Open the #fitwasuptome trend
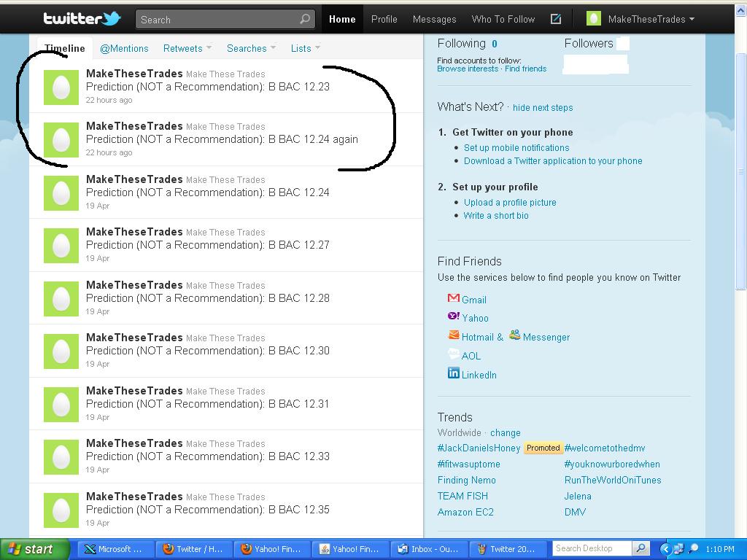The width and height of the screenshot is (747, 560). (469, 464)
